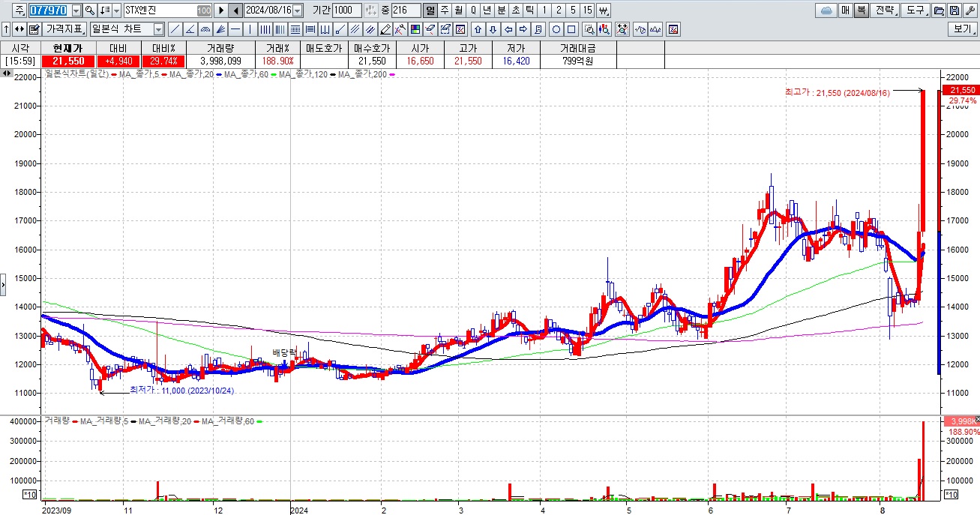Click the down arrow marker tool
Image resolution: width=980 pixels, height=515 pixels.
[x=493, y=29]
